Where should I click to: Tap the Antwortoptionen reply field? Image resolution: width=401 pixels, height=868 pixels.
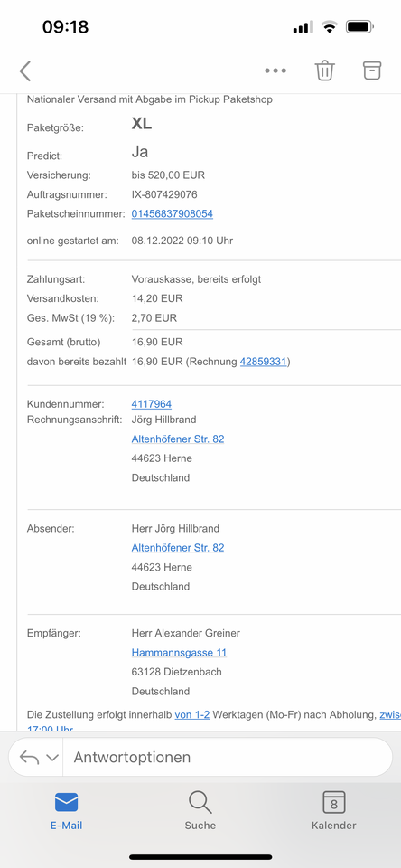coord(228,758)
